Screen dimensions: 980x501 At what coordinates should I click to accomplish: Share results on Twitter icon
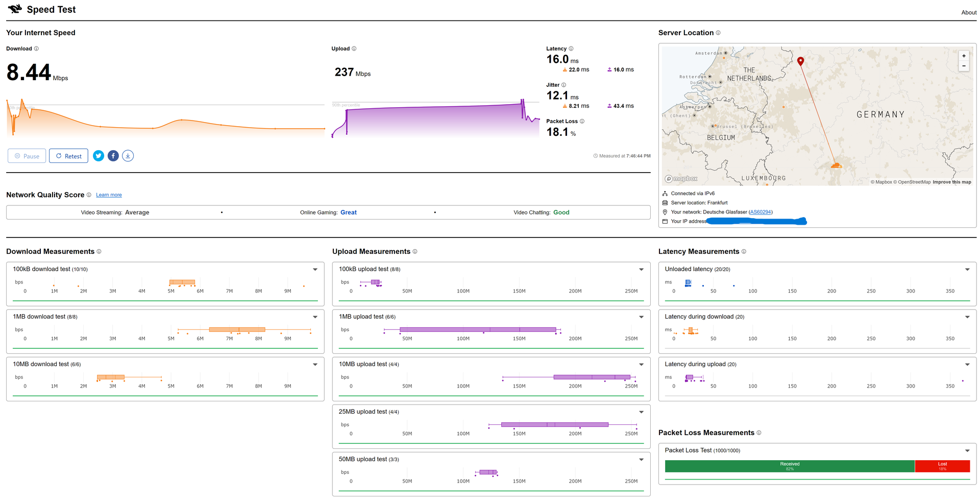(99, 156)
